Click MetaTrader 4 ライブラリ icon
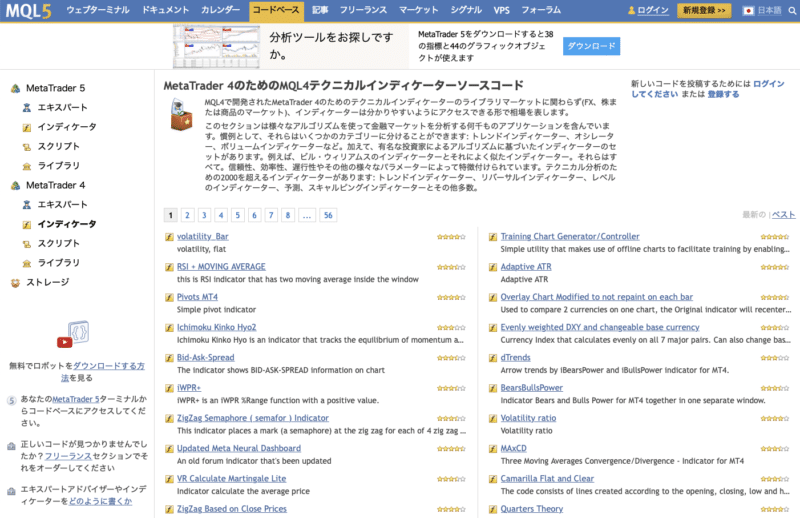Image resolution: width=800 pixels, height=518 pixels. tap(27, 263)
